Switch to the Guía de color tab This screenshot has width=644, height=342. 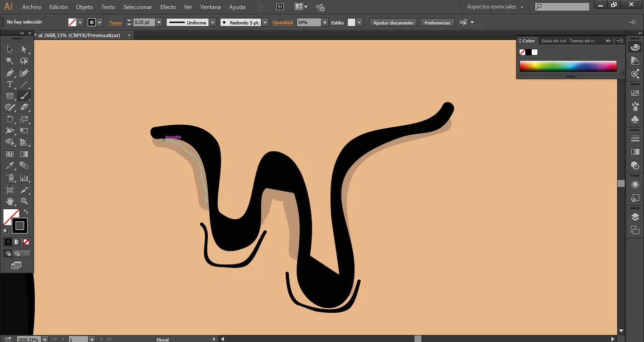553,41
